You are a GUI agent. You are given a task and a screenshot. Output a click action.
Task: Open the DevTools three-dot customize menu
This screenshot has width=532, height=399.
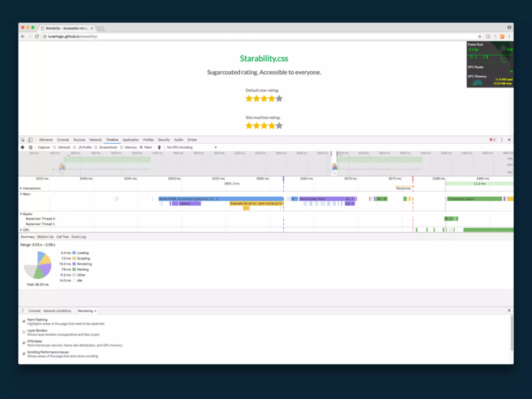(x=502, y=140)
